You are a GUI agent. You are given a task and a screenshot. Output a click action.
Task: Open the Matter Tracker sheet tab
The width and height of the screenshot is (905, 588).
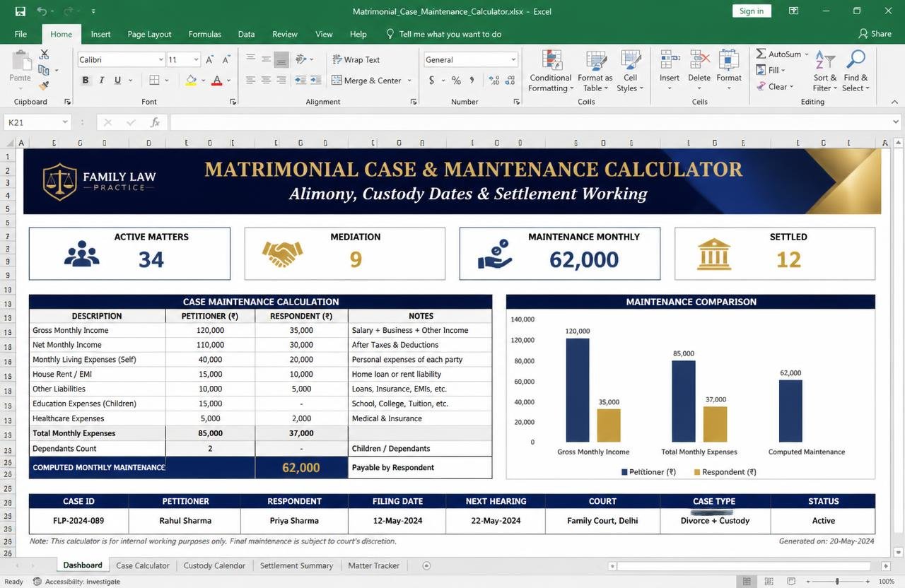(x=373, y=565)
